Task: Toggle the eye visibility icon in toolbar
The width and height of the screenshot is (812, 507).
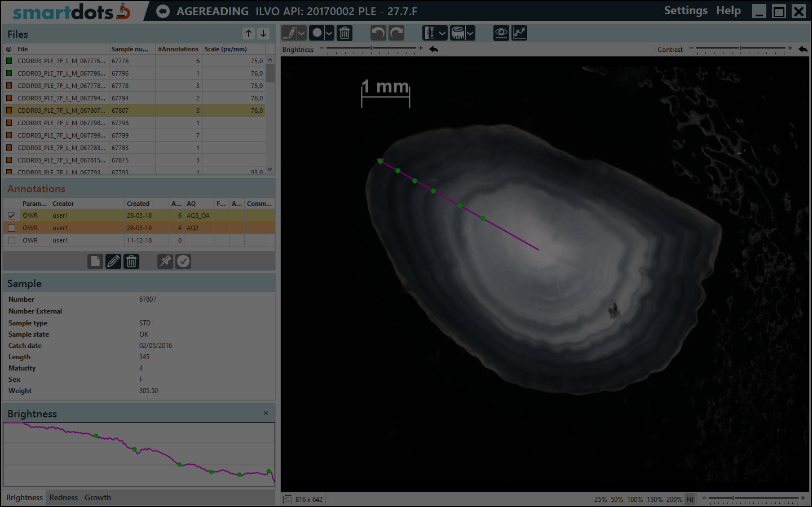Action: pos(501,33)
